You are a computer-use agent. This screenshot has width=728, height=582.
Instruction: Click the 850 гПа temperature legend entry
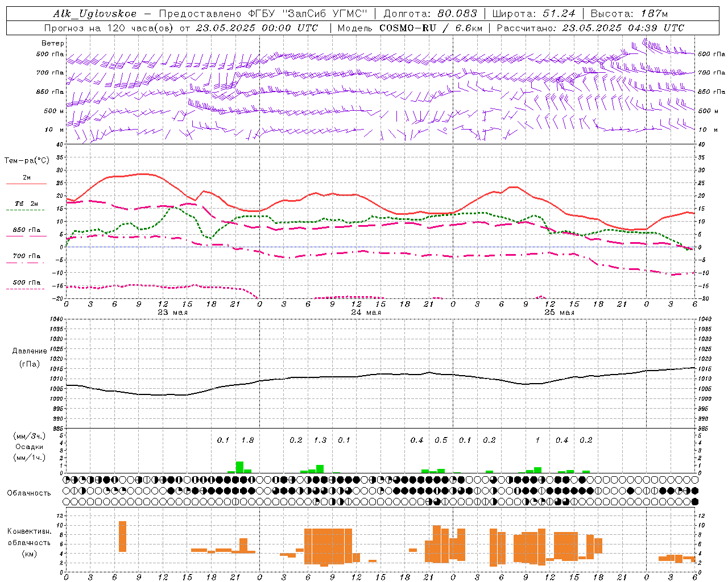click(27, 230)
